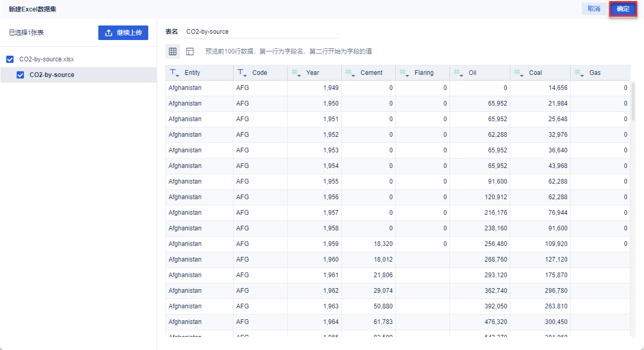This screenshot has width=644, height=350.
Task: Click the text type icon for Entity
Action: tap(175, 73)
